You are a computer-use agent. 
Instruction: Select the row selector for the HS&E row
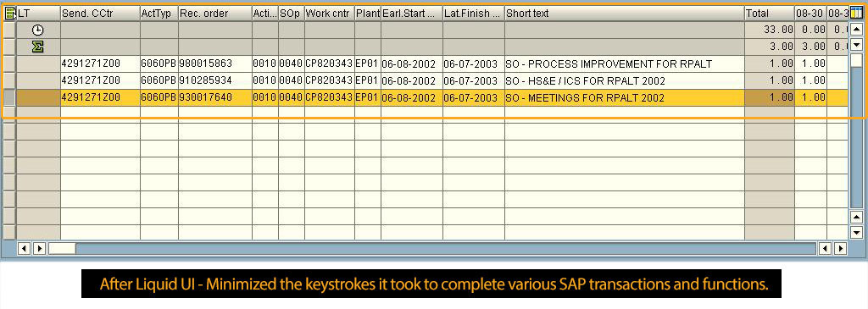tap(9, 80)
